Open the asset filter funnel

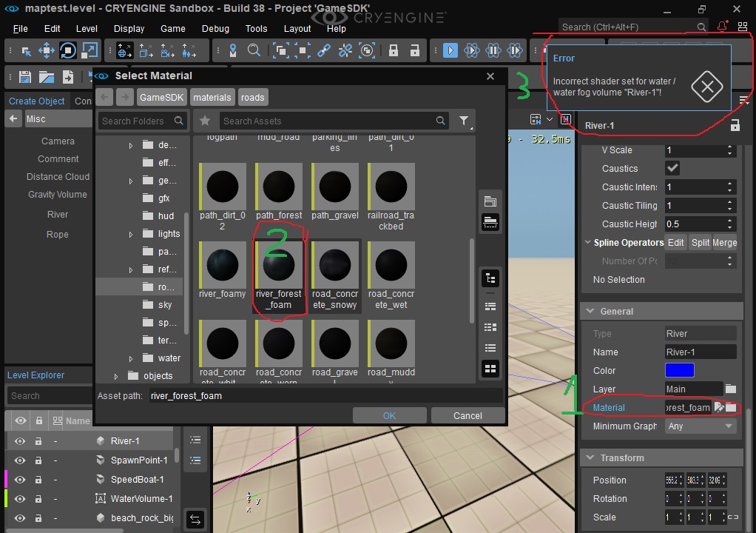pyautogui.click(x=464, y=121)
